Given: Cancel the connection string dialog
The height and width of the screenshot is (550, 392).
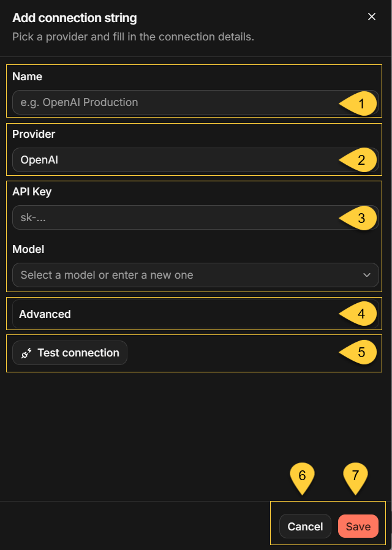Looking at the screenshot, I should pyautogui.click(x=305, y=526).
